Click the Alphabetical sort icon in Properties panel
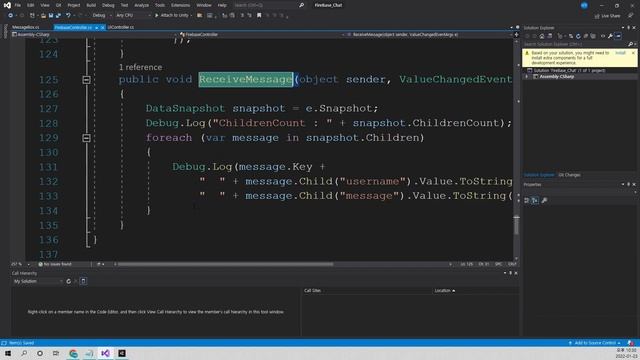Viewport: 640px width, 360px height. pos(535,200)
